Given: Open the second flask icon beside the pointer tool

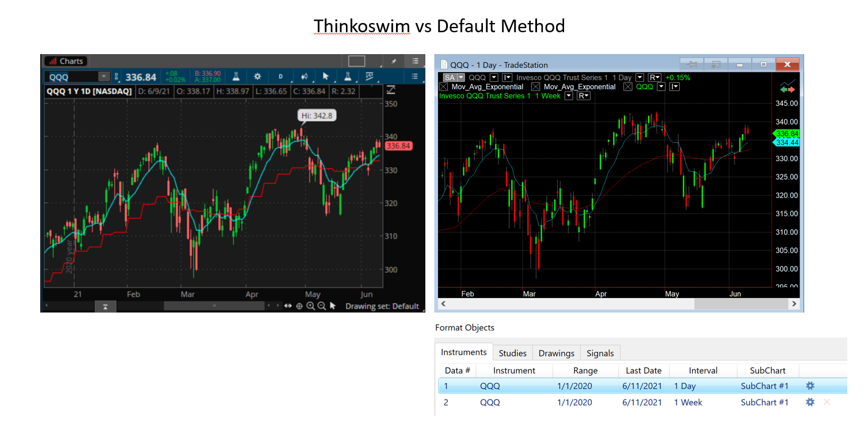Looking at the screenshot, I should coord(348,77).
